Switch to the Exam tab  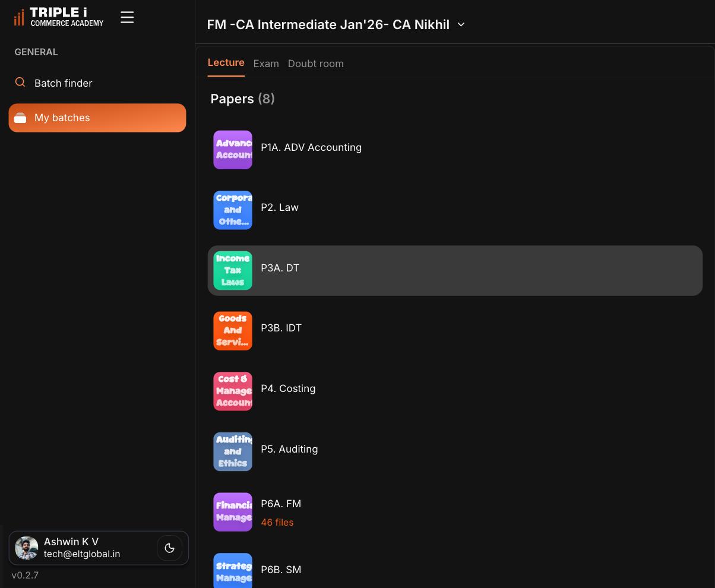[266, 64]
